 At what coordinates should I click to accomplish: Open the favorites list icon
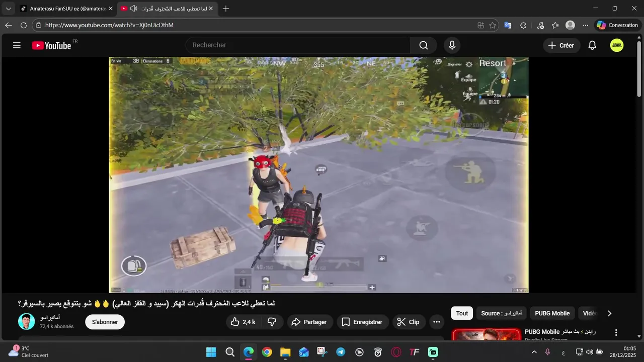coord(555,25)
